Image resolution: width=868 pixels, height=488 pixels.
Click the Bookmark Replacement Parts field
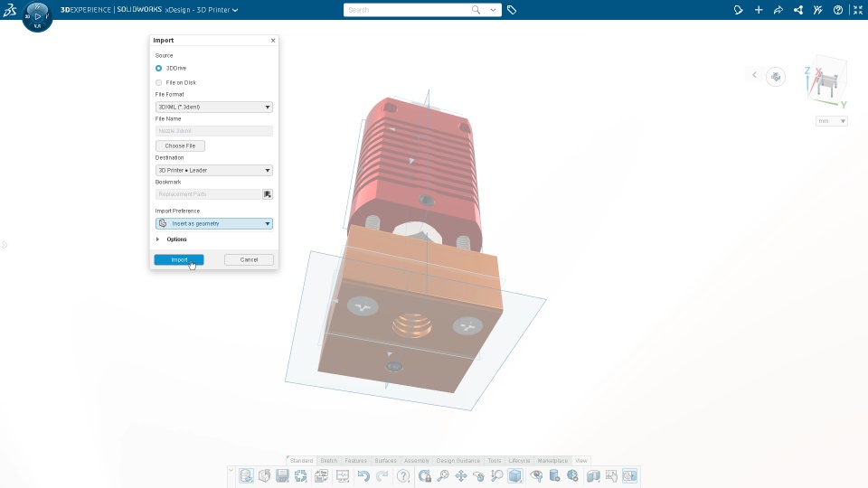[208, 194]
